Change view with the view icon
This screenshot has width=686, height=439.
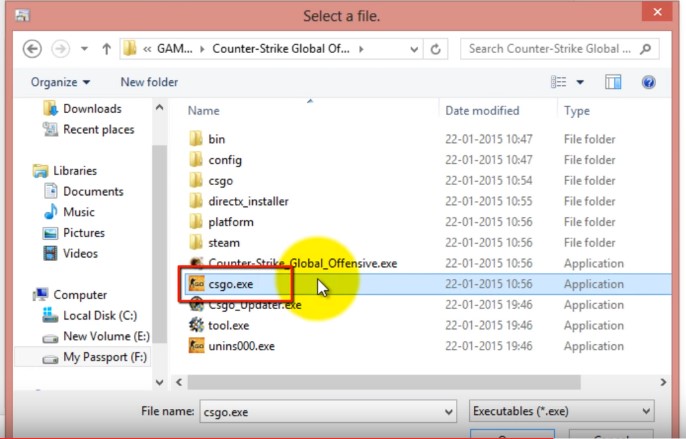tap(558, 82)
